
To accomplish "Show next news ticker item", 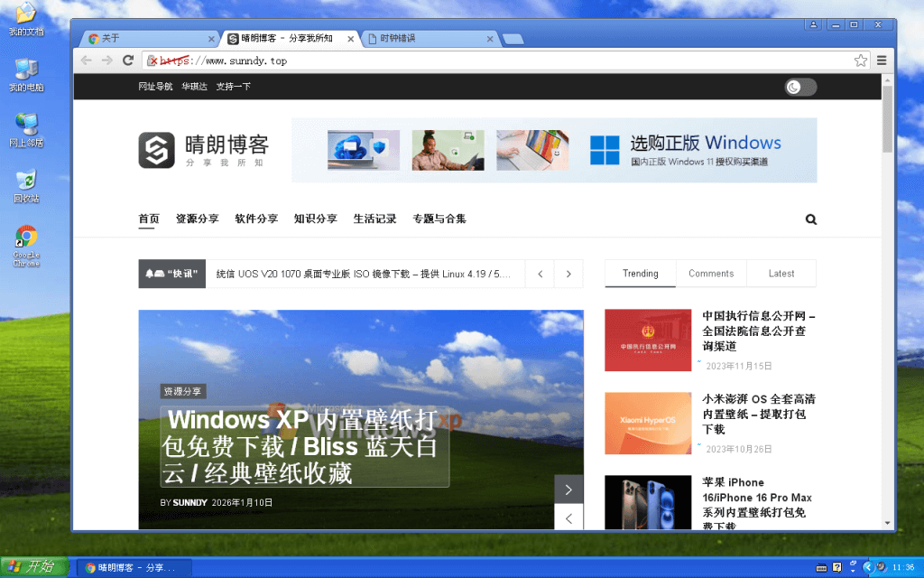I will click(x=568, y=274).
